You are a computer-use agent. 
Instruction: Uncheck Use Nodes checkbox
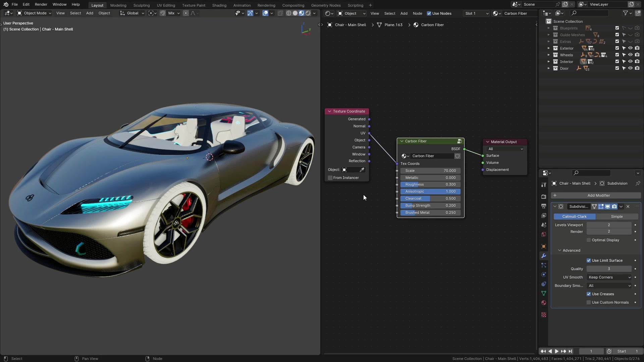(429, 13)
